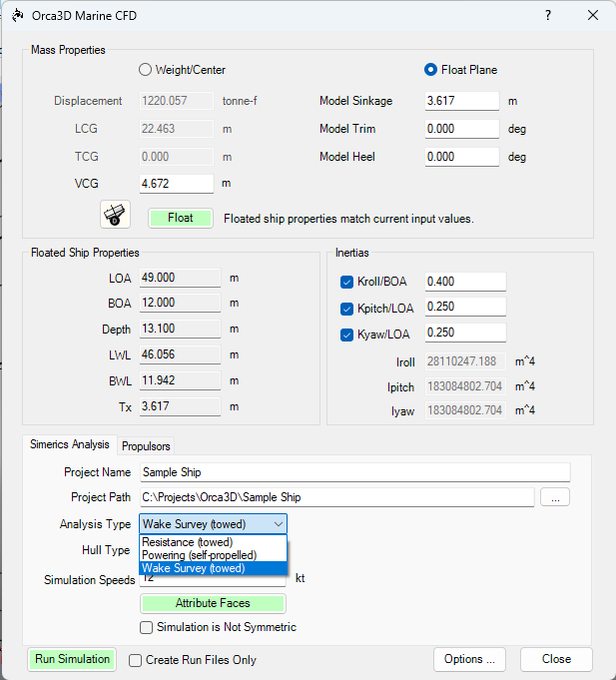
Task: Click the disabled TCG field
Action: (x=177, y=157)
